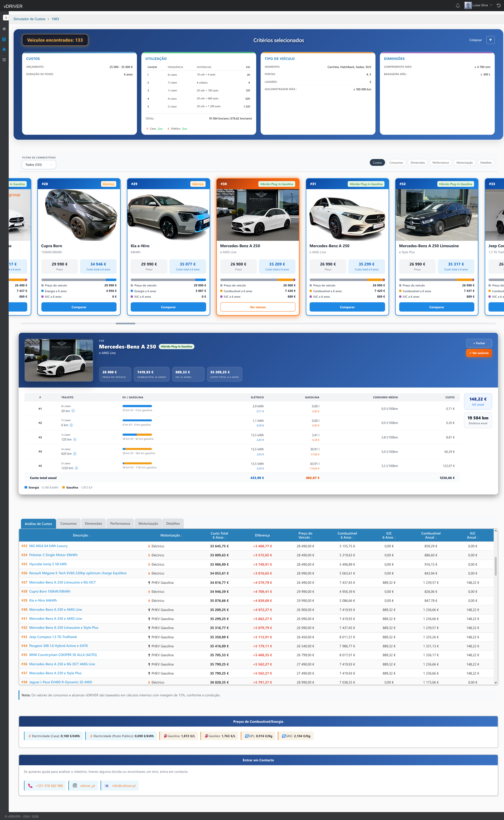Show info for trip #5 1220 km
This screenshot has height=820, width=504.
(x=76, y=468)
